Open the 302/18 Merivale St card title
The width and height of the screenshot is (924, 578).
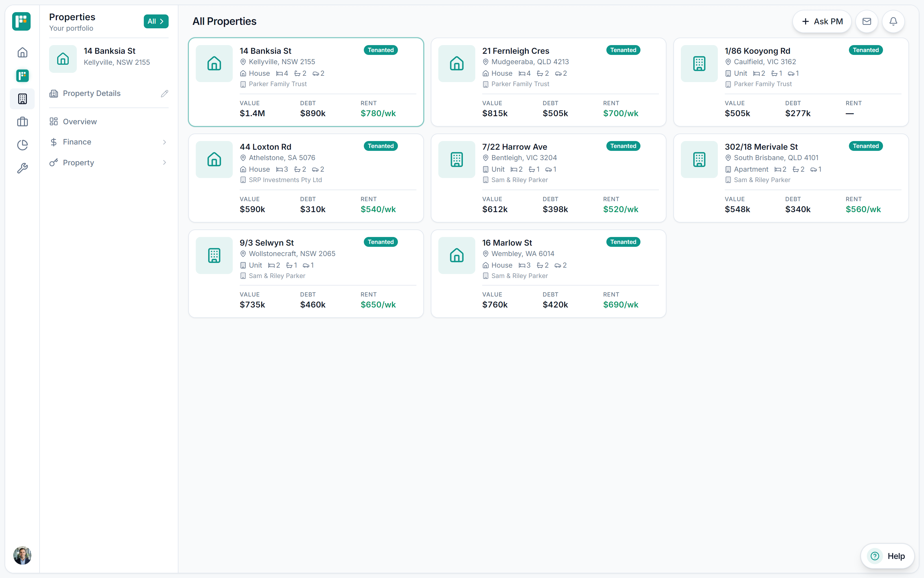[x=761, y=147]
